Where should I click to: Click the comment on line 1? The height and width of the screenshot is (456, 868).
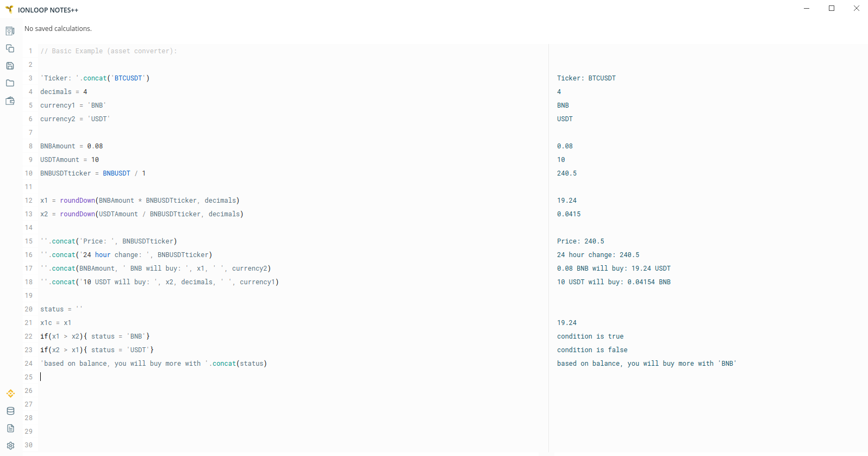(x=109, y=51)
